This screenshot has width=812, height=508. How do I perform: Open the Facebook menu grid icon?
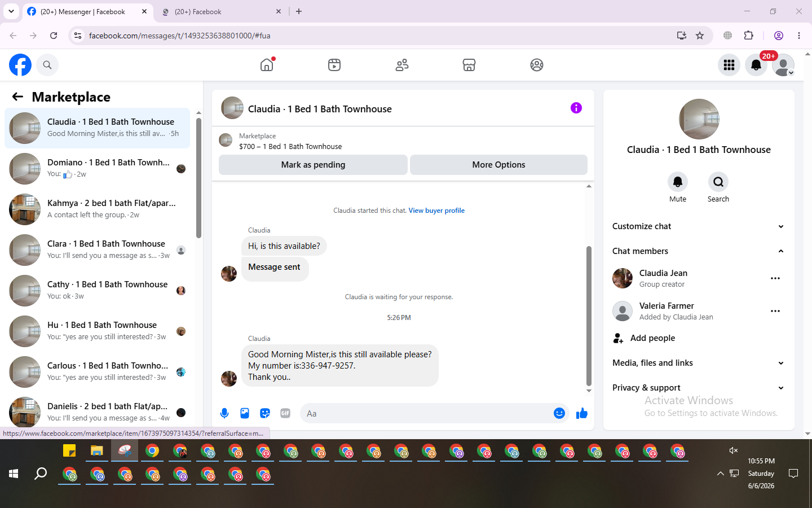click(x=729, y=65)
